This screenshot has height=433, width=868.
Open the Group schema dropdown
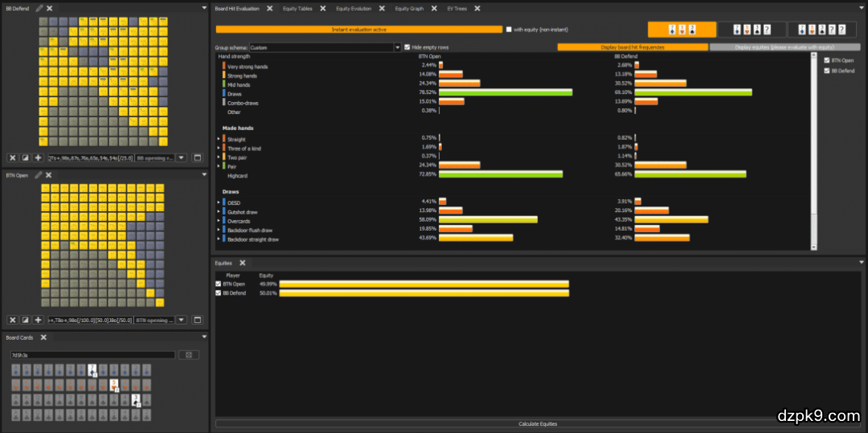click(x=397, y=47)
